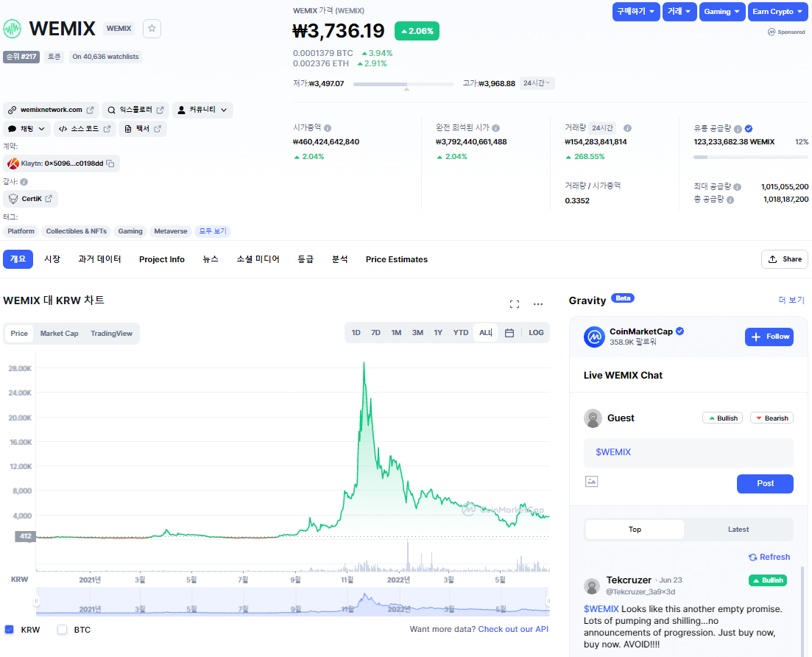Enable the BTC checkbox
The image size is (812, 657).
tap(62, 630)
